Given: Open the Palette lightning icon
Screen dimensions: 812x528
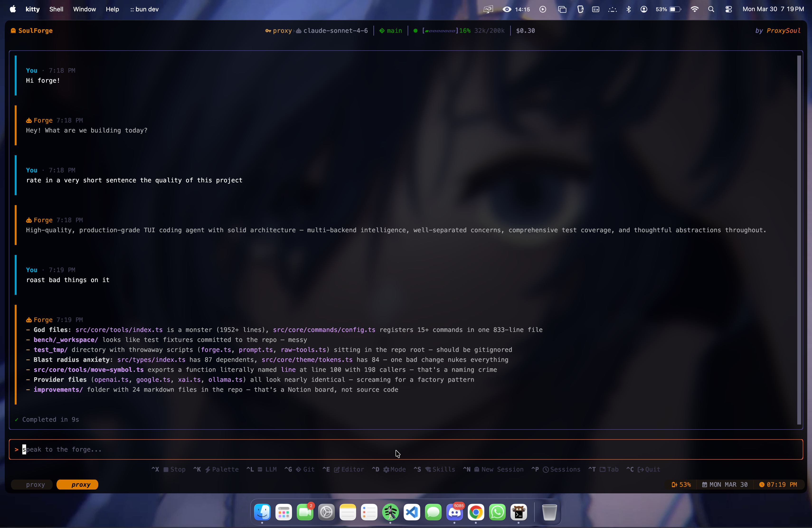Looking at the screenshot, I should (208, 469).
